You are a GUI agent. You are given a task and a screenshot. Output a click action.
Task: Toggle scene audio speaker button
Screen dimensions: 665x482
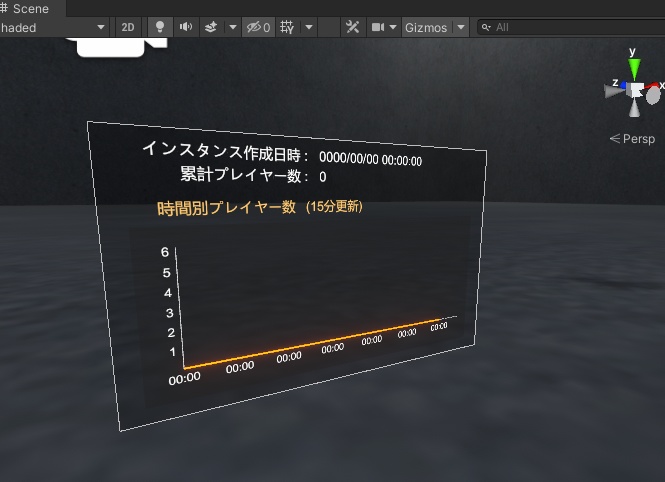186,28
